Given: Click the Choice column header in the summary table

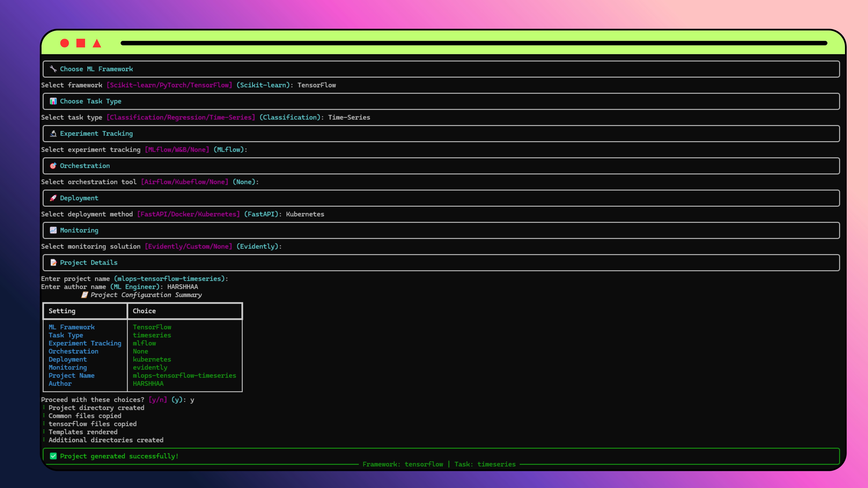Looking at the screenshot, I should (144, 311).
